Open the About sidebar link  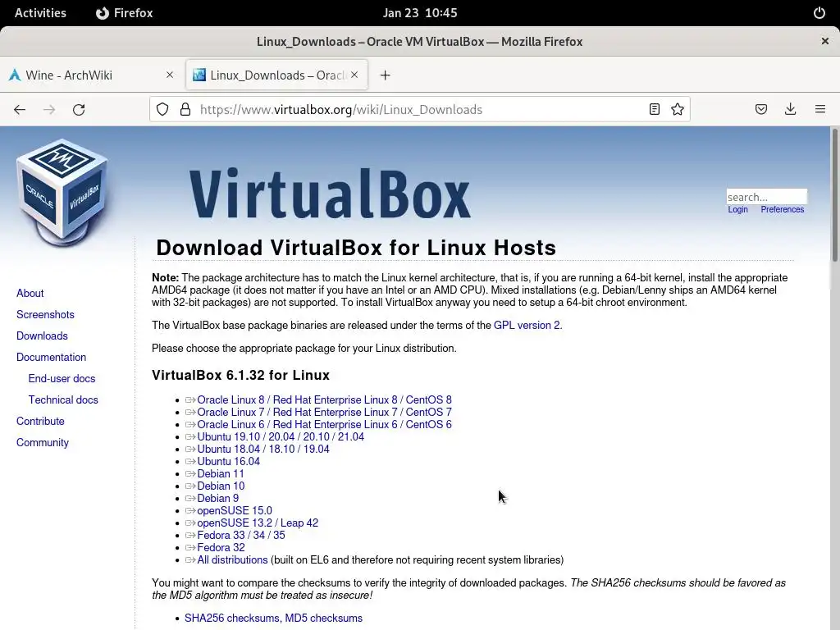(x=30, y=293)
